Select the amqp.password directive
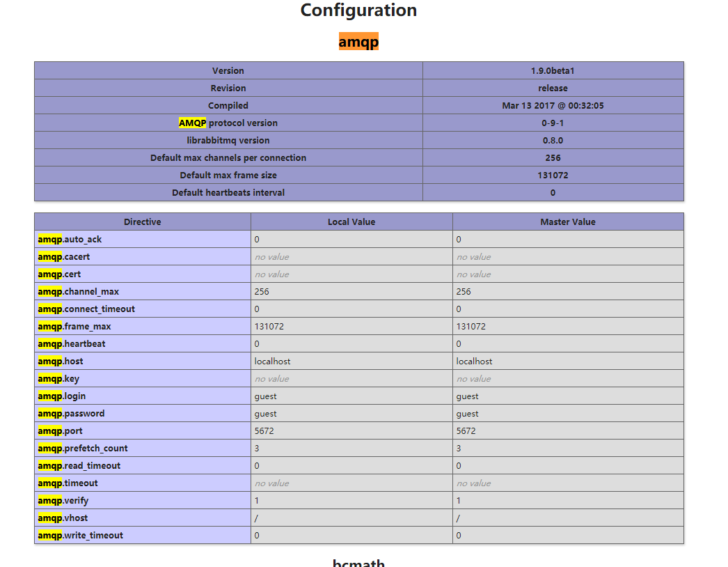Viewport: 728px width, 567px height. (71, 414)
